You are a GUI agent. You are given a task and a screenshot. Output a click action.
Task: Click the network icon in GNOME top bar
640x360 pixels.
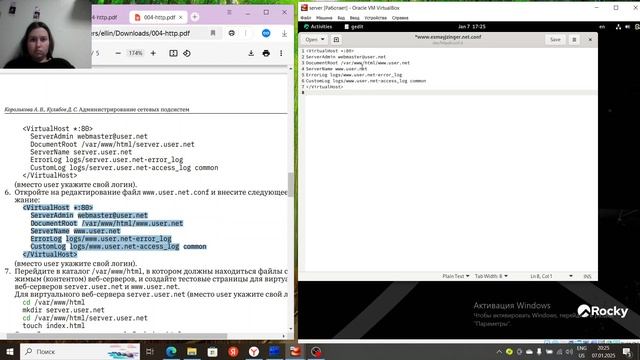pos(618,27)
